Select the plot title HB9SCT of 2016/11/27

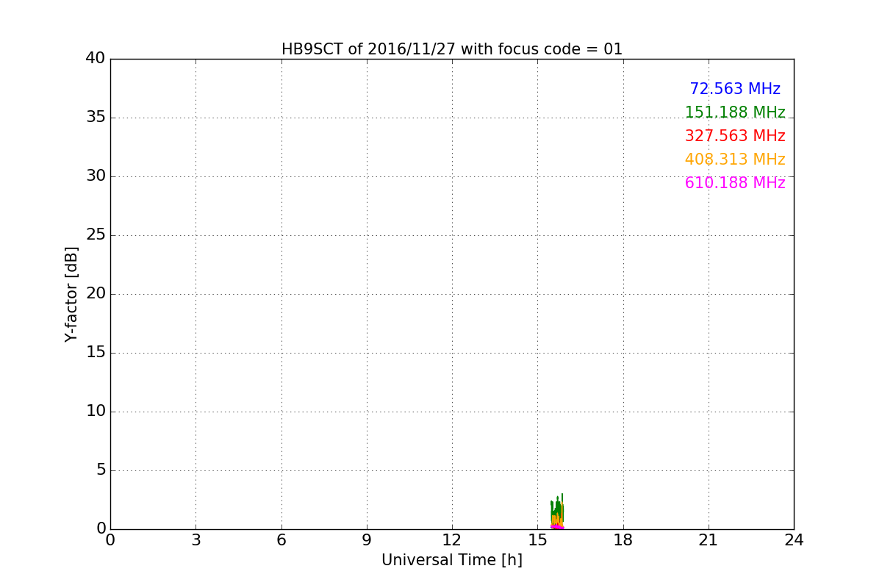(452, 49)
